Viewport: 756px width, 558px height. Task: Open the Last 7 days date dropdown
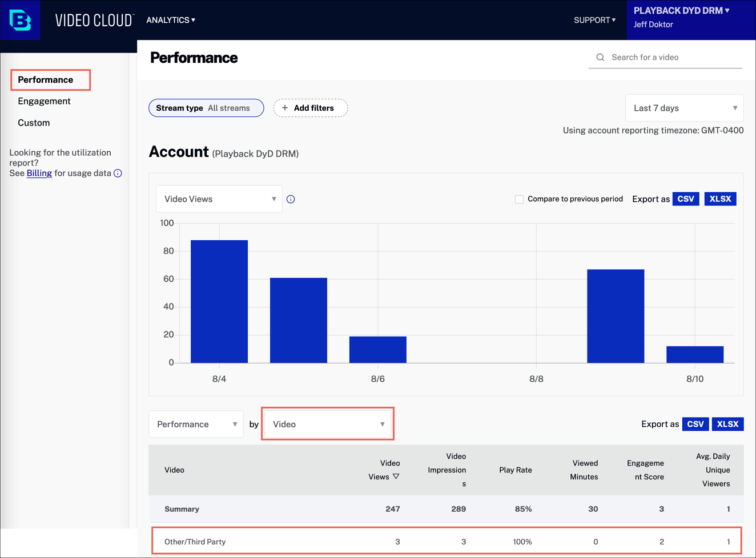tap(685, 108)
